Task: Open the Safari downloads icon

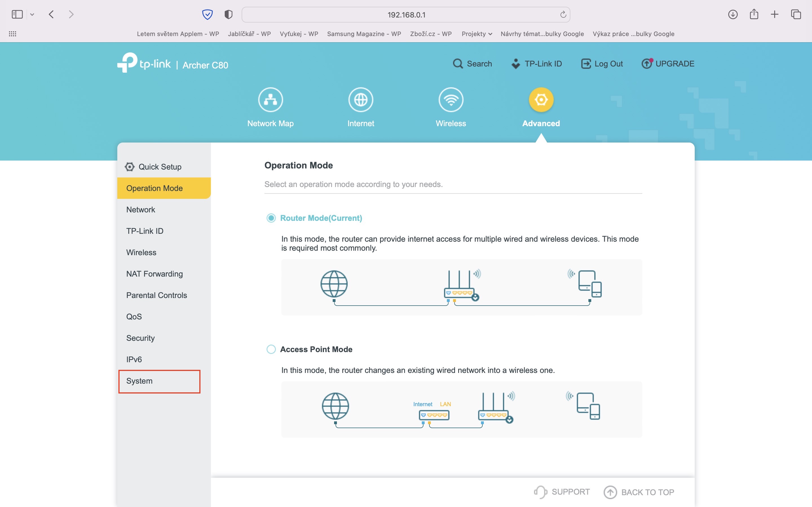Action: (x=732, y=14)
